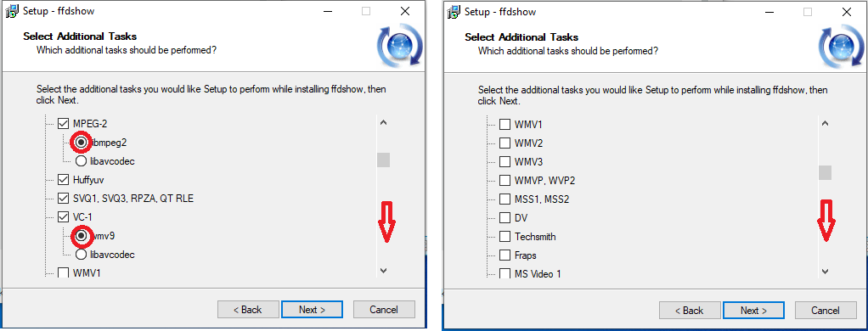The height and width of the screenshot is (331, 868).
Task: Click the globe wizard icon in right dialog
Action: (842, 48)
